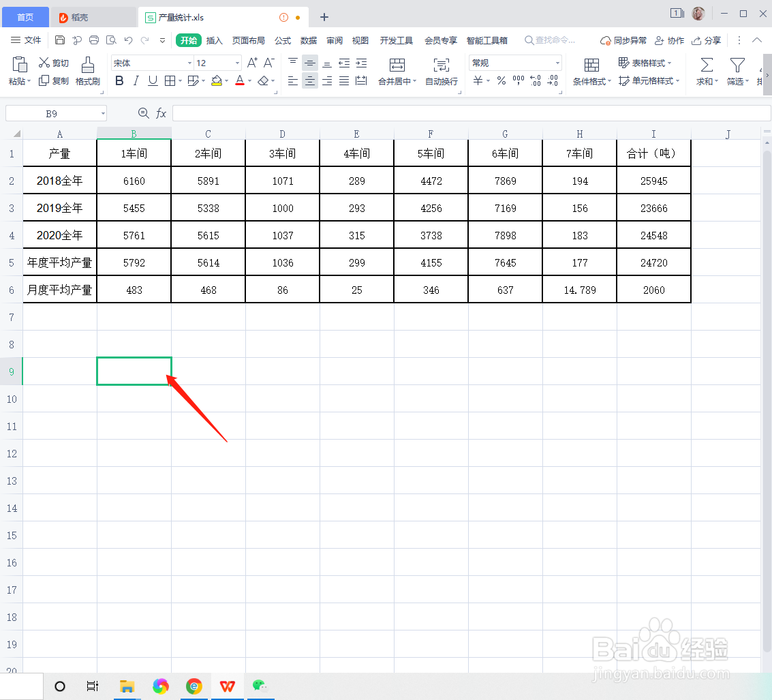Click the Wrap Text (自动换行) icon
This screenshot has width=772, height=700.
[x=441, y=65]
